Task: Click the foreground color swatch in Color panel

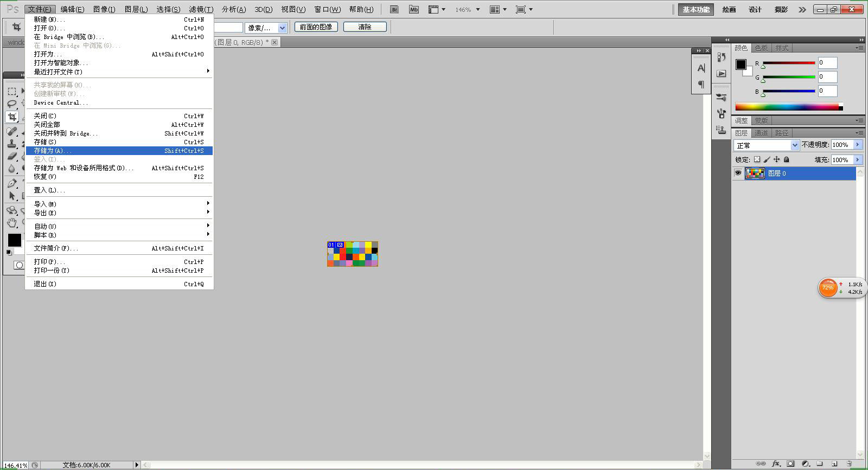Action: point(741,65)
